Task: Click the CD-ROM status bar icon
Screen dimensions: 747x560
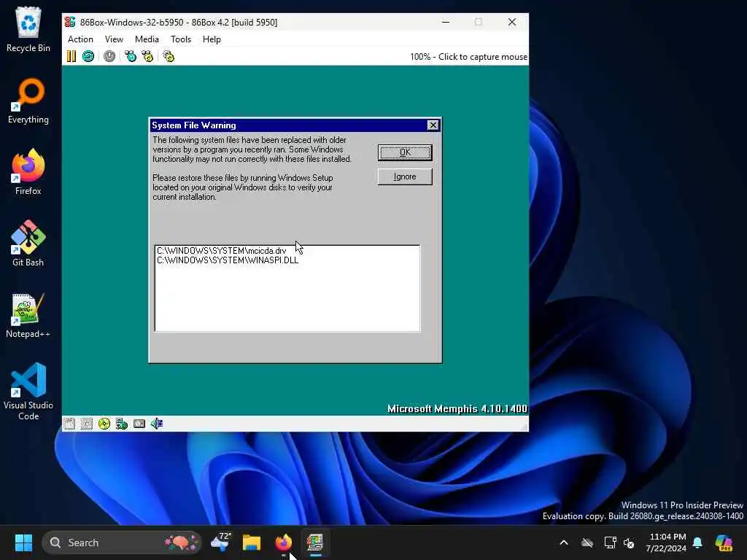Action: 104,424
